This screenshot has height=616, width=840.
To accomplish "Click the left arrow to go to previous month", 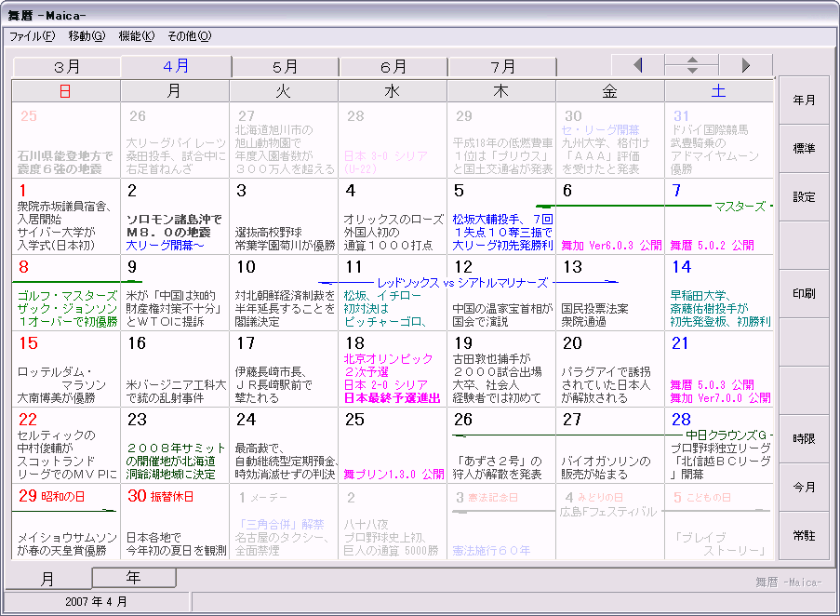I will click(x=637, y=65).
